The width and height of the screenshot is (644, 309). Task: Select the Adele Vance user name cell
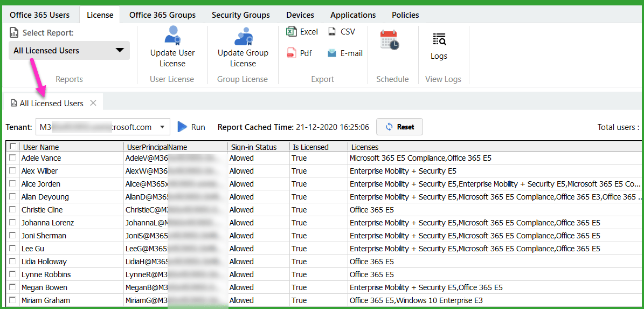pos(72,158)
